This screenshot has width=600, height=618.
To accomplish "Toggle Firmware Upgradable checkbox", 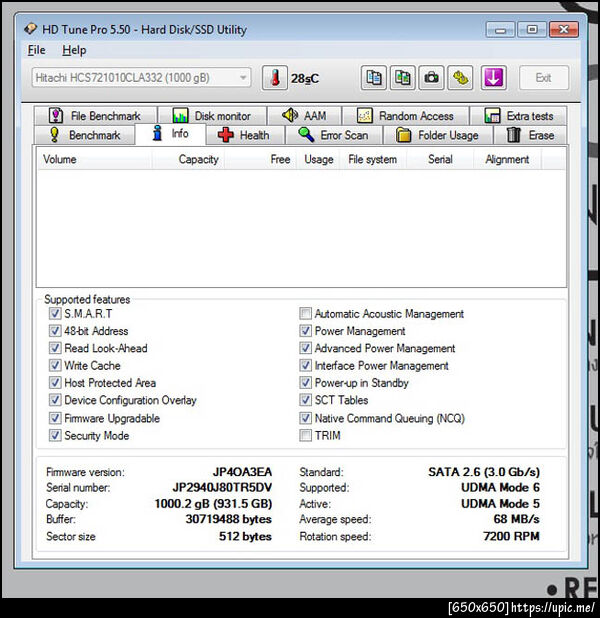I will coord(55,418).
